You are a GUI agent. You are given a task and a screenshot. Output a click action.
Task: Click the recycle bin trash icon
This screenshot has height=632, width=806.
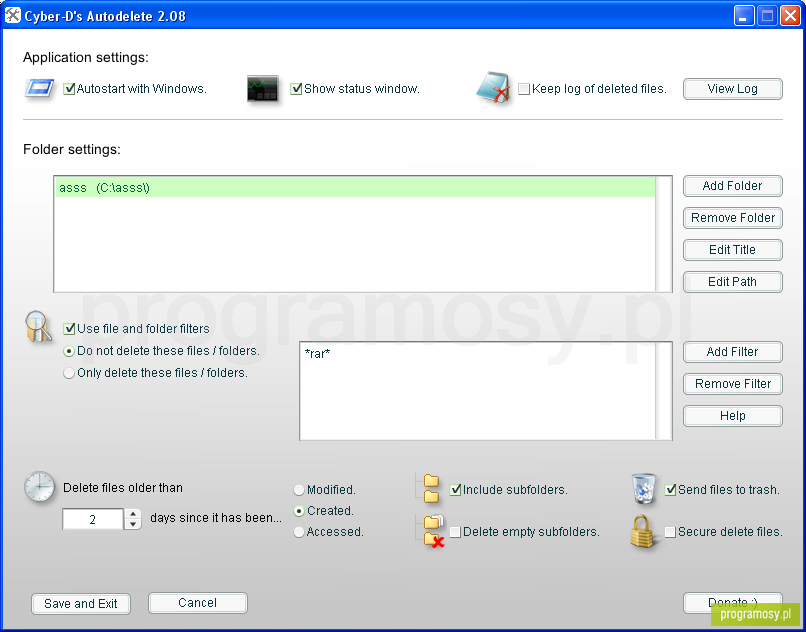(644, 489)
